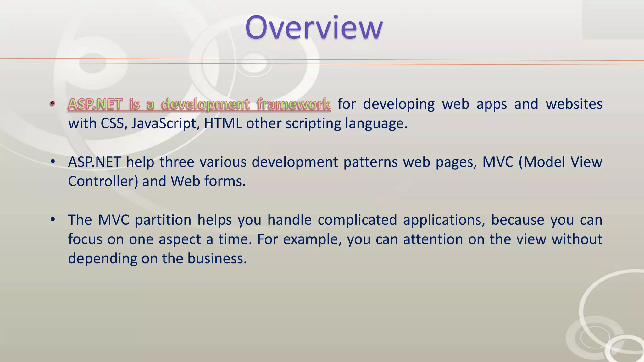Click the phrase 'scripting language' in first bullet
Screen dimensions: 644x362
(x=346, y=123)
